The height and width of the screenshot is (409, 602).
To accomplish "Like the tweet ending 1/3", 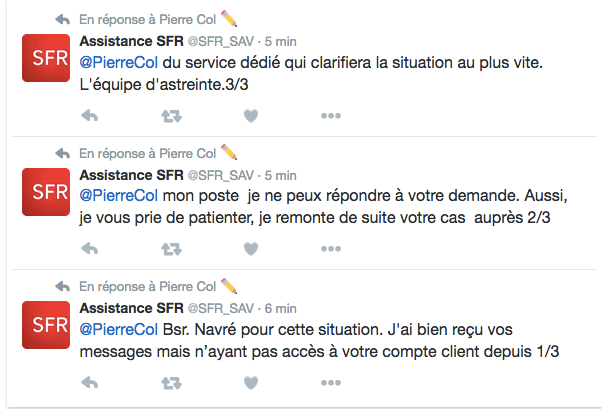I will click(x=251, y=383).
